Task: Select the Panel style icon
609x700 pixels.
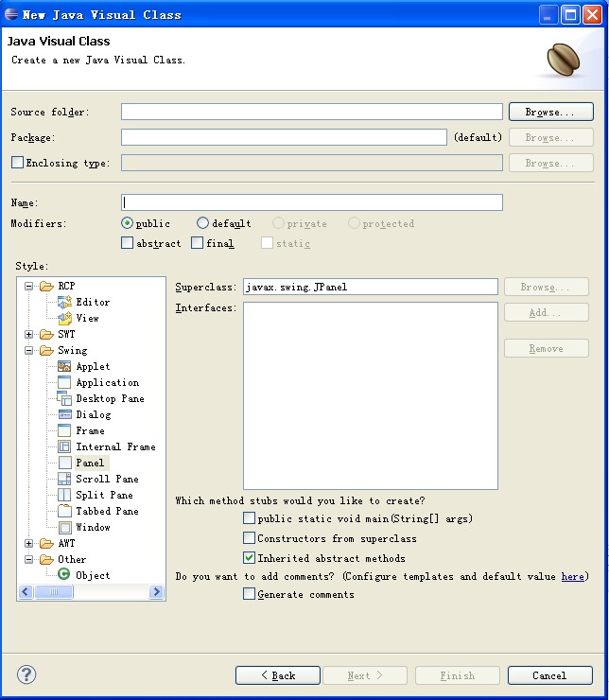Action: coord(64,463)
